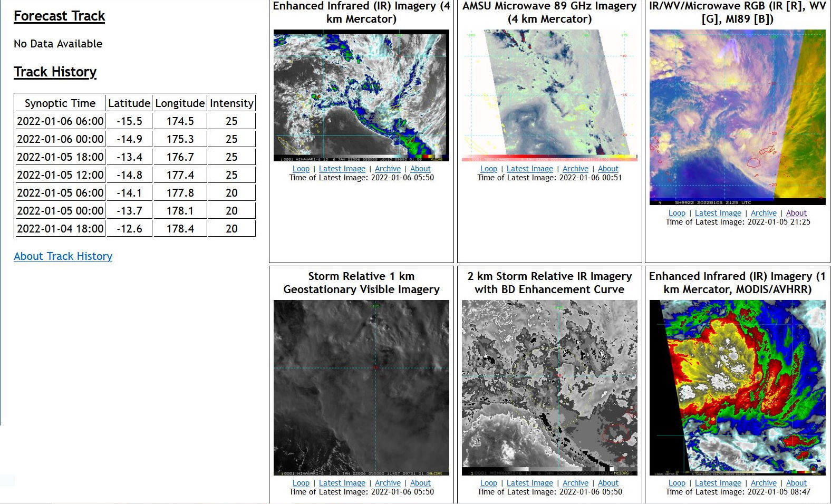Viewport: 831px width, 504px height.
Task: Select the Longitude column header
Action: (180, 103)
